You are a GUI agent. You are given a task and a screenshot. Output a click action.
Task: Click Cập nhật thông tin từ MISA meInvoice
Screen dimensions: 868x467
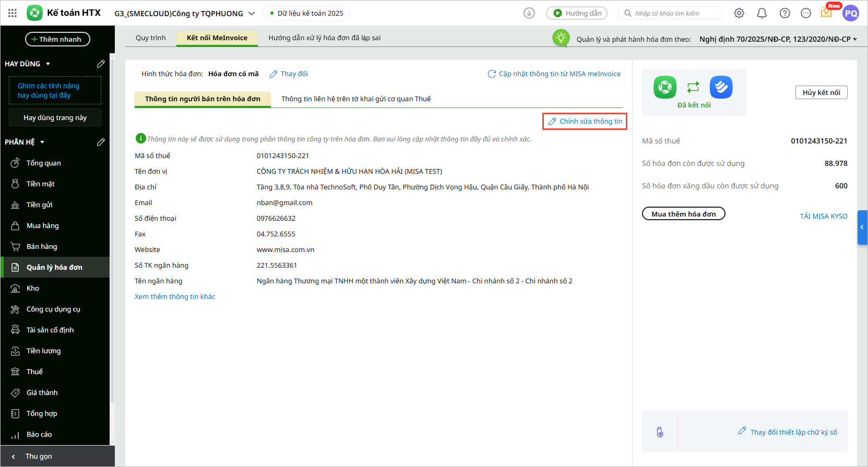click(554, 74)
